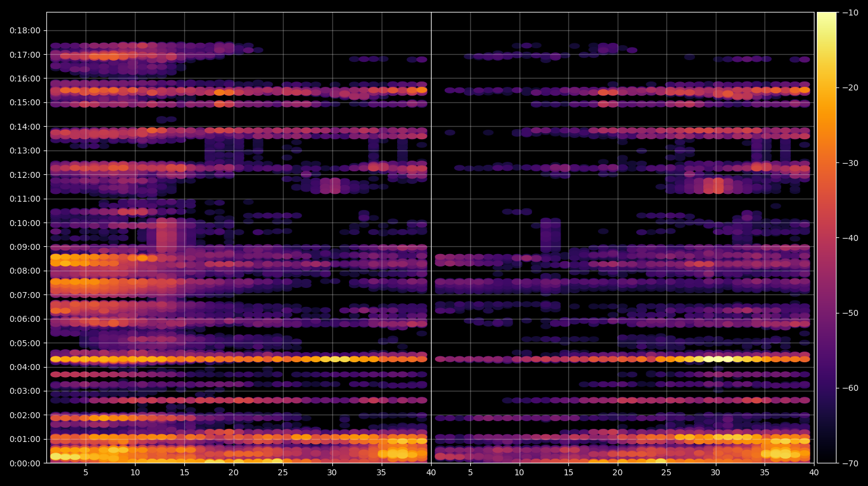This screenshot has height=486, width=868.
Task: Click the −50 colorbar tick label
Action: (x=851, y=313)
